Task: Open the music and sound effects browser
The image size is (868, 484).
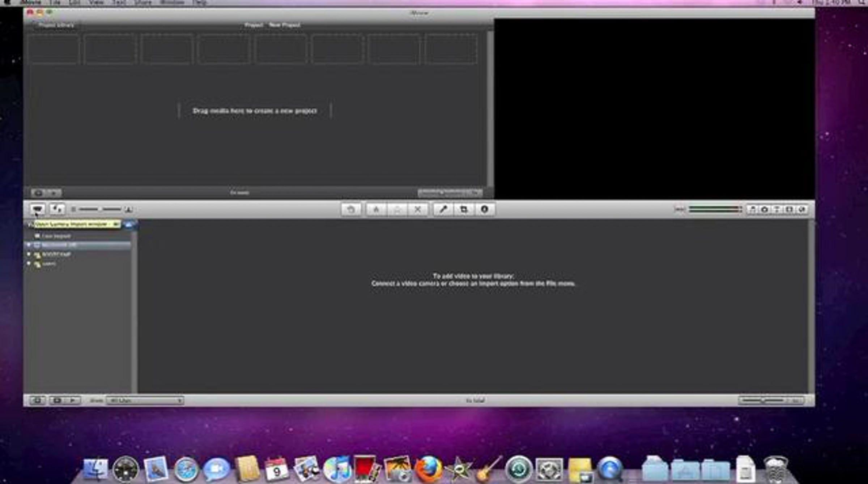Action: pyautogui.click(x=752, y=209)
